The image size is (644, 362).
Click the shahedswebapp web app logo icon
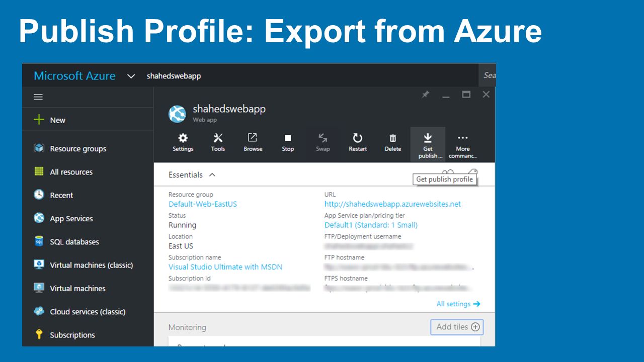177,114
